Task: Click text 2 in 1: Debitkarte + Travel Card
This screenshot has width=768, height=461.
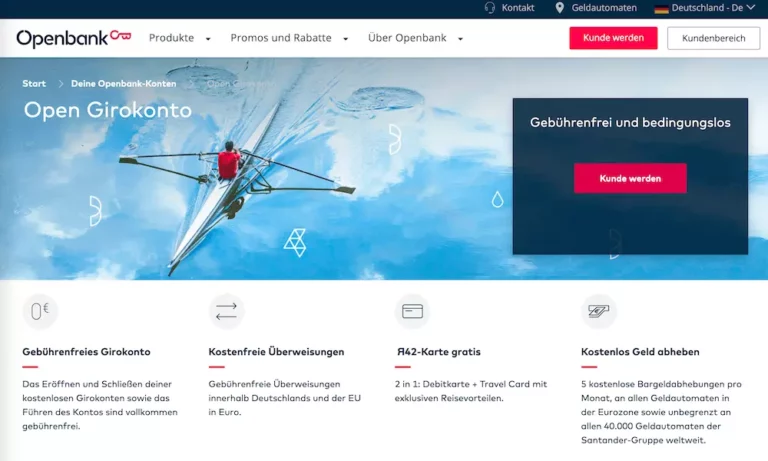Action: (x=471, y=391)
